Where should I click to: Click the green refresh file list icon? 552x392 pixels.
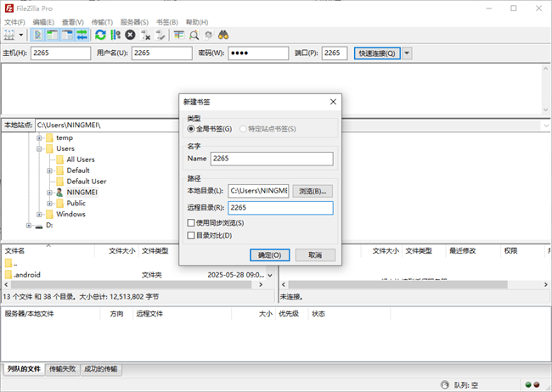[x=101, y=35]
